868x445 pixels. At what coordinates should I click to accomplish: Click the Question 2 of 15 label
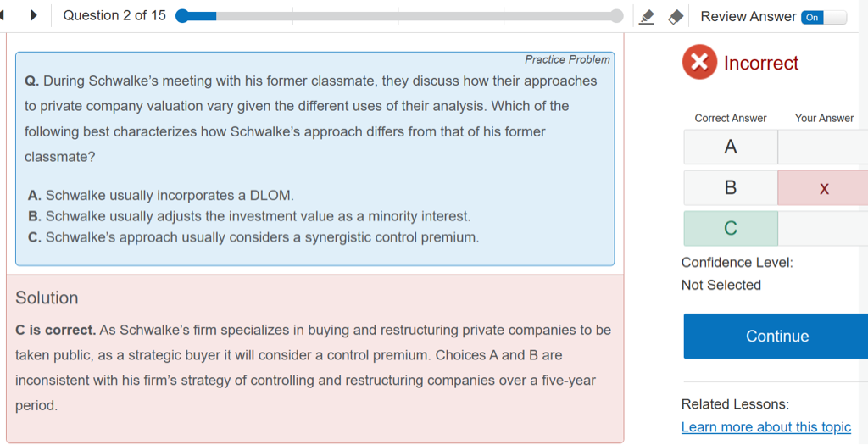pyautogui.click(x=114, y=16)
